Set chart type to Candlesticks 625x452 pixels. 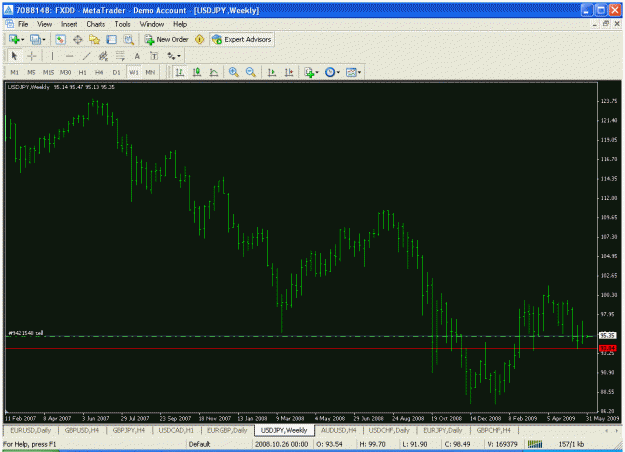(x=197, y=72)
